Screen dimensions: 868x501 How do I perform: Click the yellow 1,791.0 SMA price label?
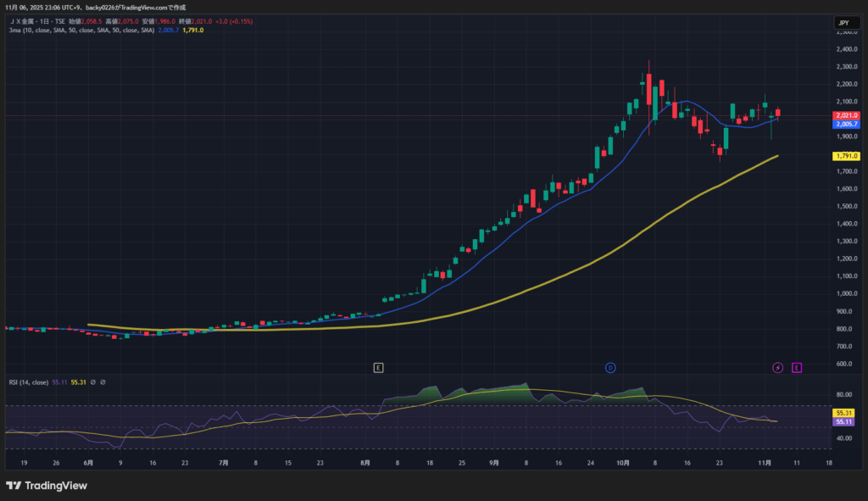[846, 156]
